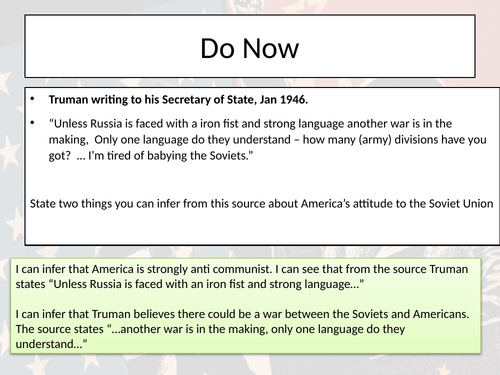
Task: Click green box line "I can infer that America"
Action: point(242,269)
